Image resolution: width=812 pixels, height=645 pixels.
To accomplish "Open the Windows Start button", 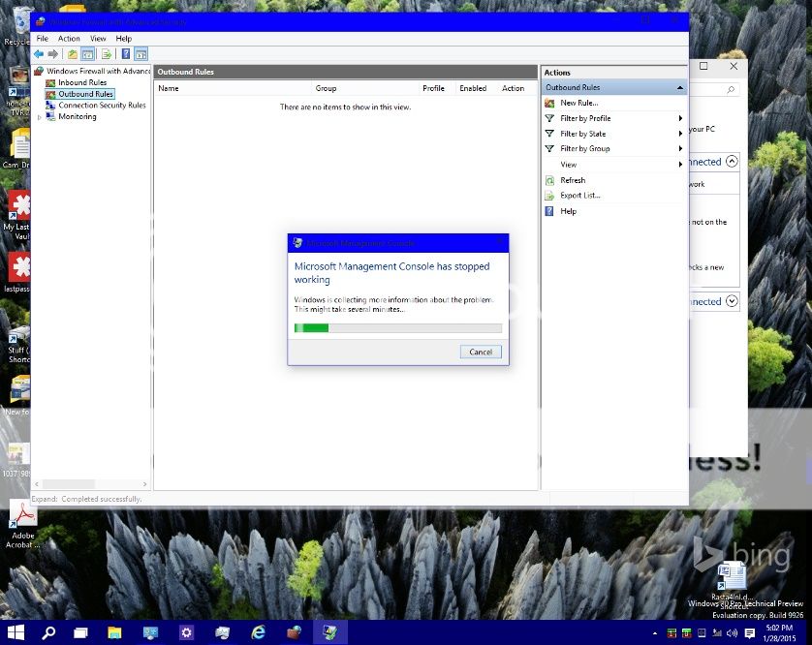I will coord(16,632).
